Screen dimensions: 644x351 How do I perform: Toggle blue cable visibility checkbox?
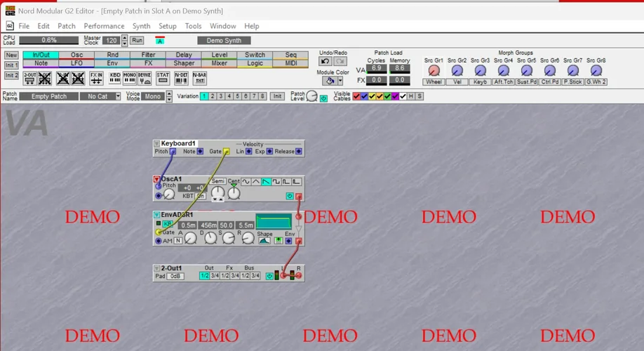364,96
